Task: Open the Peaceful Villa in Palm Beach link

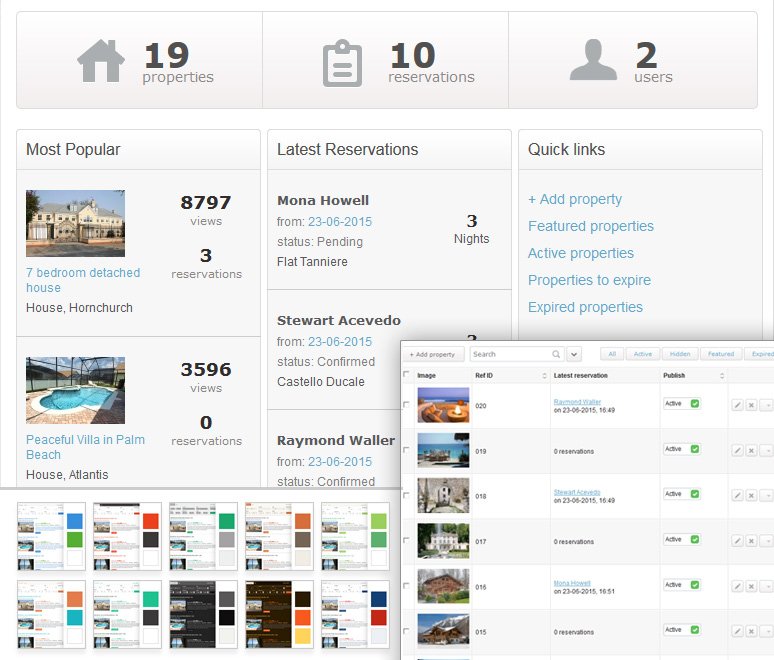Action: click(85, 447)
